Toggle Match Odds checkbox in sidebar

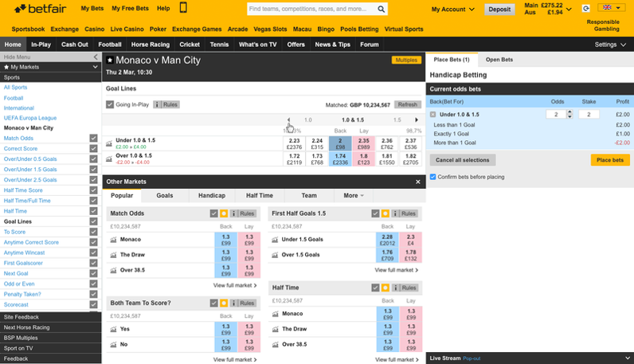93,139
